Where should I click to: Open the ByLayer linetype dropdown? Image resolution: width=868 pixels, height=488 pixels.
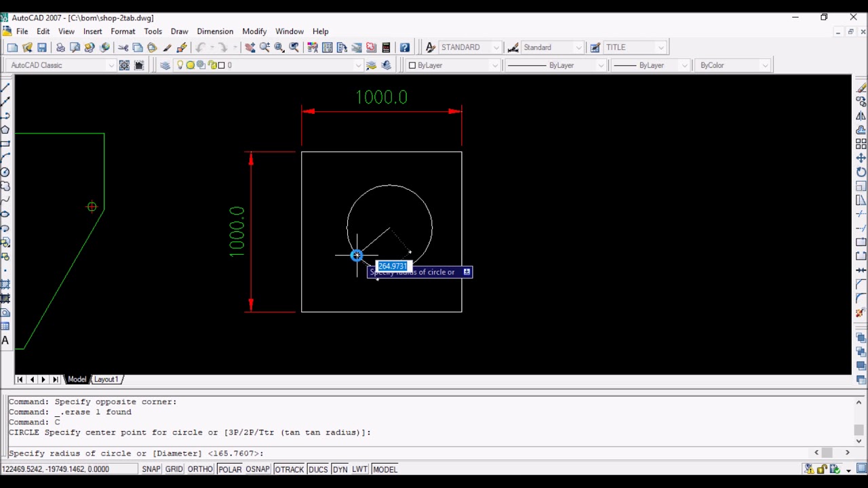[601, 65]
